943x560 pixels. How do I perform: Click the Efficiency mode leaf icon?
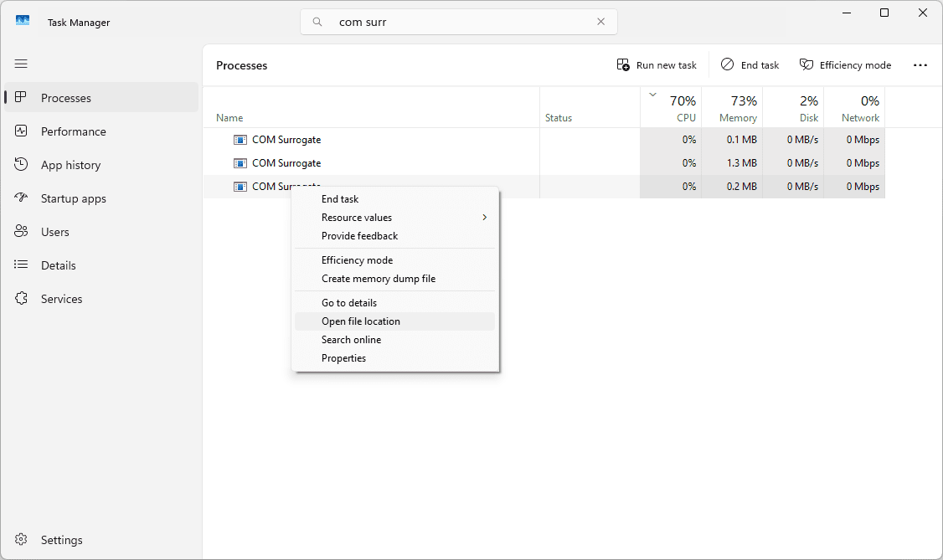(x=806, y=64)
